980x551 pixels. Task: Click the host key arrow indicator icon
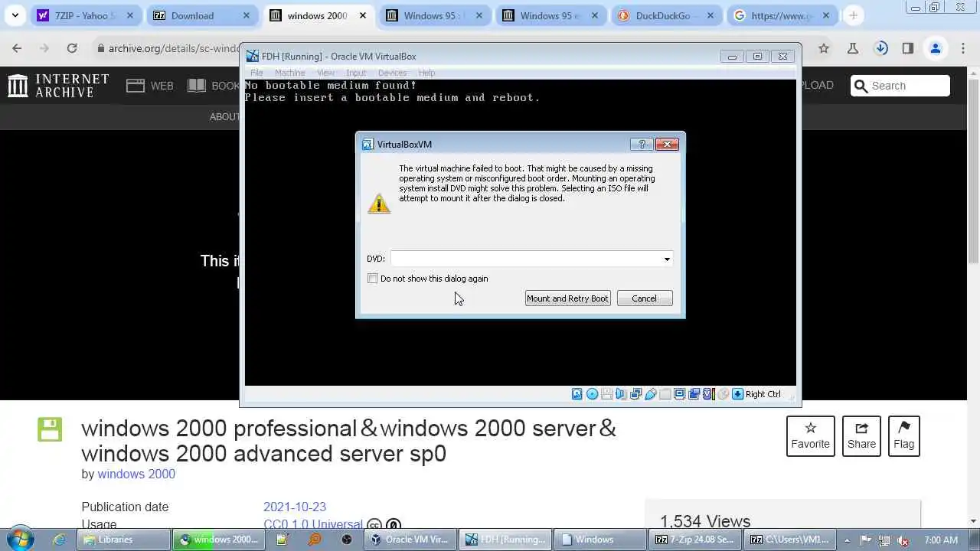(x=737, y=394)
